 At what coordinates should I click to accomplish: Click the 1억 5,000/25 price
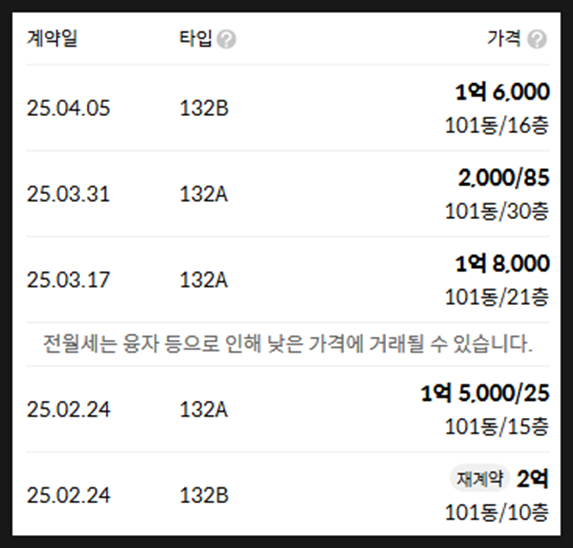tap(485, 393)
